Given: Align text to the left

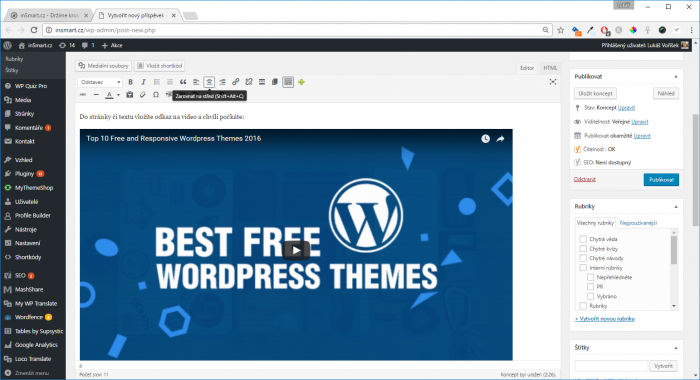Looking at the screenshot, I should click(x=196, y=82).
